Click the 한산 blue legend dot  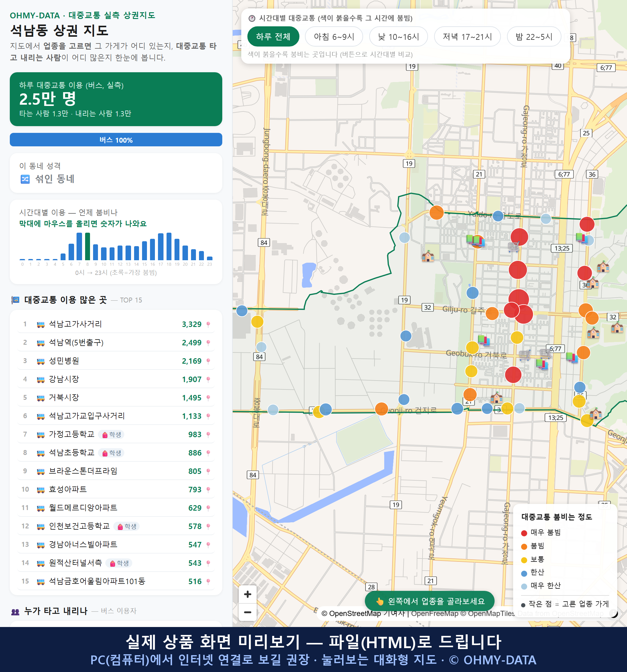pyautogui.click(x=524, y=573)
